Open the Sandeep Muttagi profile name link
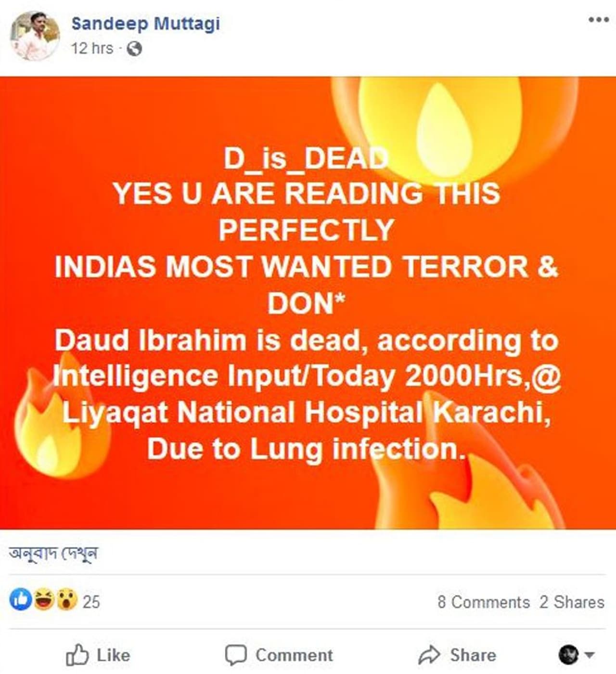616x674 pixels. coord(145,24)
